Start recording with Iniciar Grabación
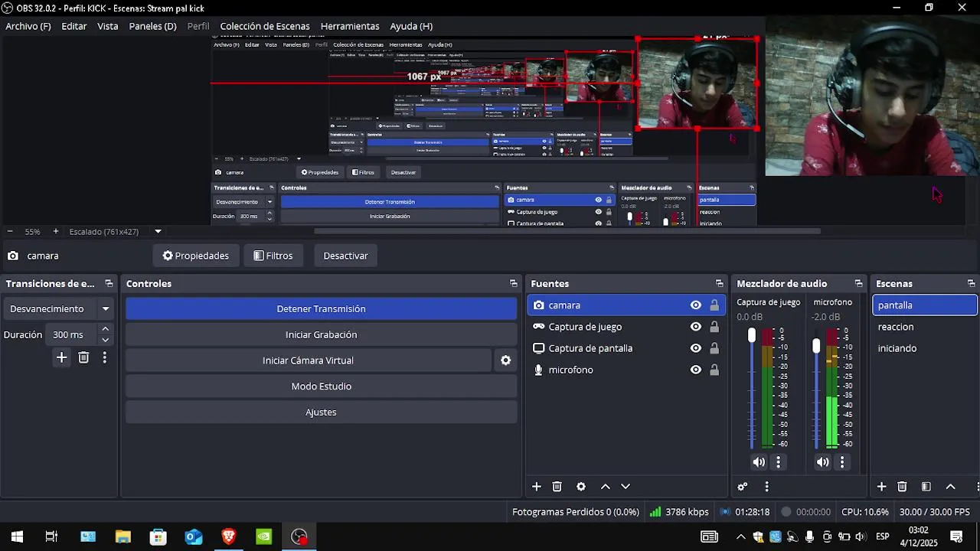980x551 pixels. tap(322, 334)
